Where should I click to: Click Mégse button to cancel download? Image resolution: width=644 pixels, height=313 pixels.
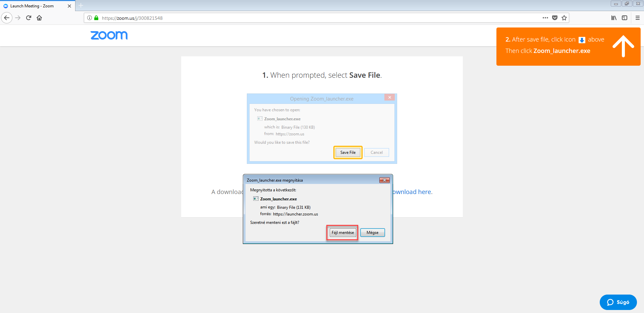[372, 233]
